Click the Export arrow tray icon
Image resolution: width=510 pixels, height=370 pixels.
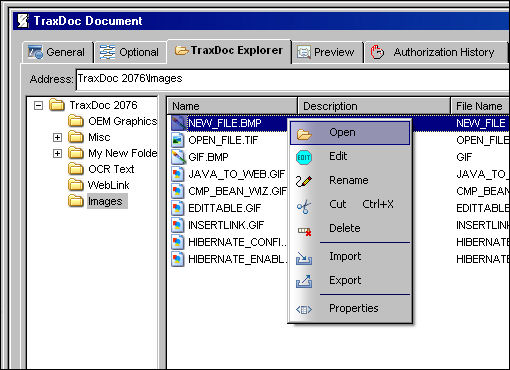tap(304, 281)
